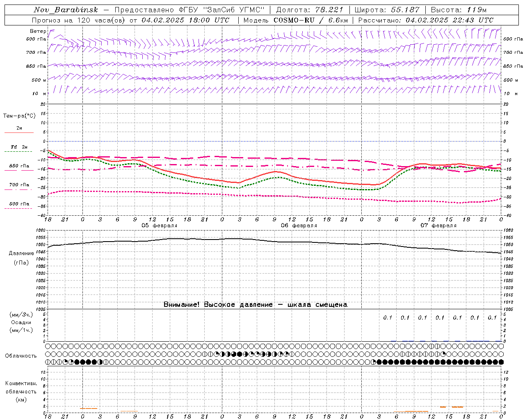Click the 'Рассчитано: 04.02.2025 22:43 UTC' timestamp
This screenshot has height=420, width=525.
coord(426,20)
